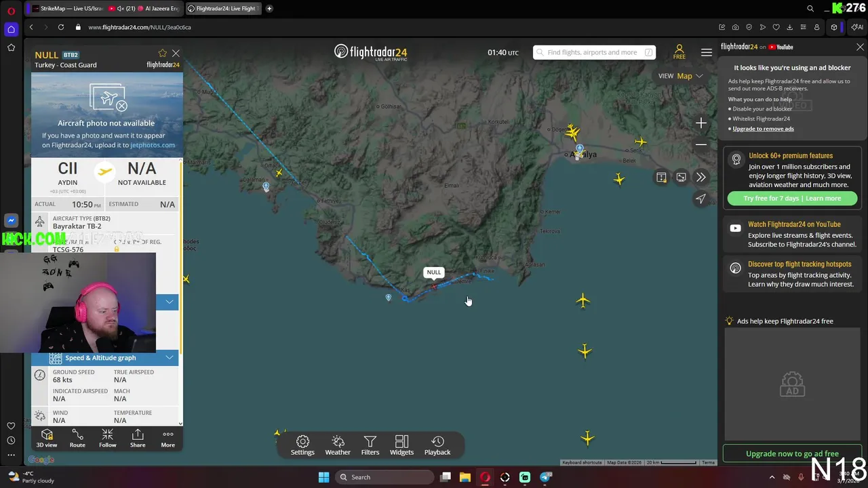Zoom out on the map
Screen dimensions: 868x488
click(701, 144)
